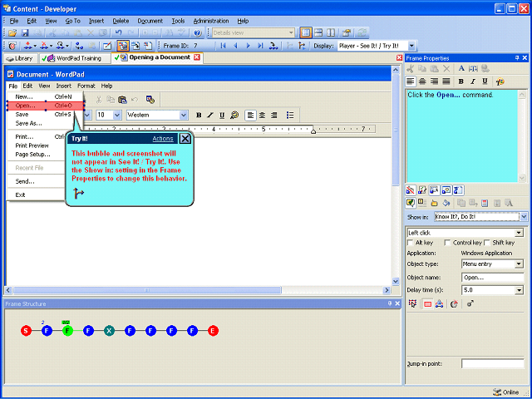
Task: Click the yellow pointer folder icon in Frame Properties
Action: pos(434,203)
